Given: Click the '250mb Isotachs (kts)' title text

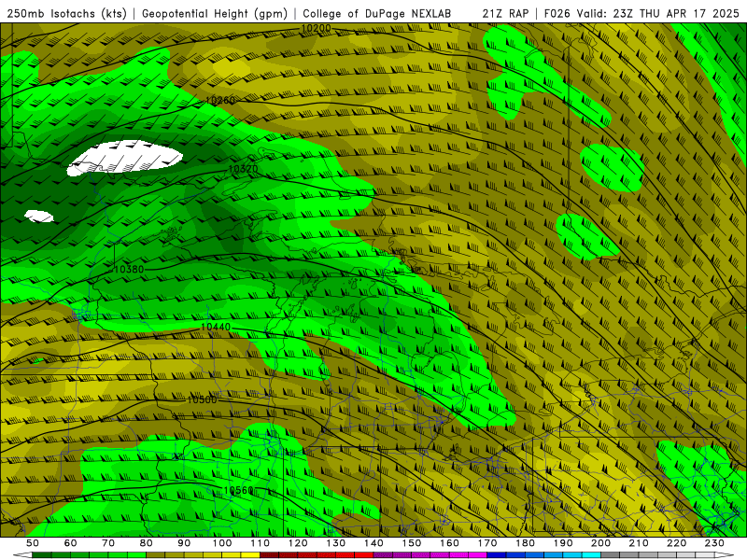Looking at the screenshot, I should point(67,14).
